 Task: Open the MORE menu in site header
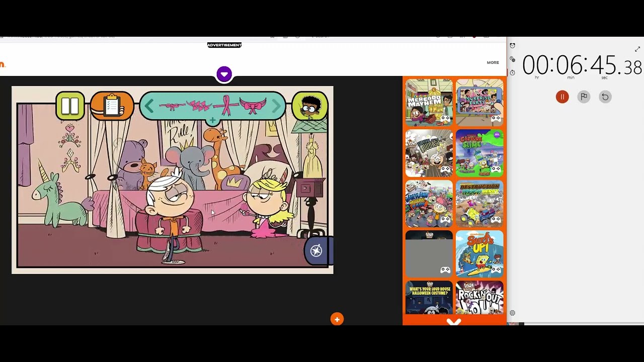pyautogui.click(x=493, y=63)
